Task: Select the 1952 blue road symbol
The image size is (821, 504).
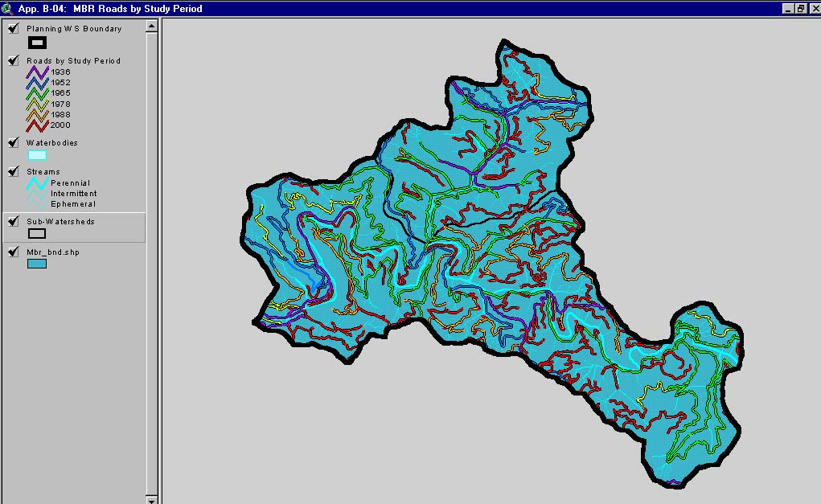Action: [37, 83]
